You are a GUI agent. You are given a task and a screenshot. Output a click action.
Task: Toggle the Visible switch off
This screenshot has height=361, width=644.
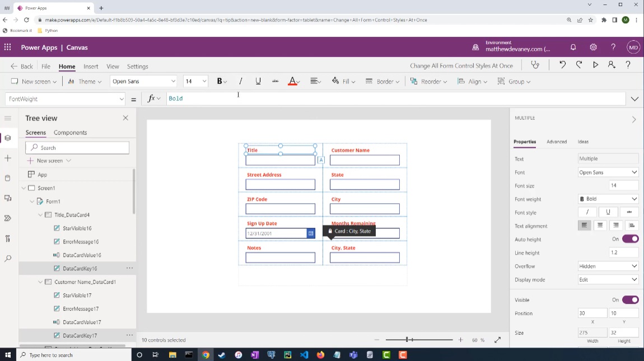(x=630, y=300)
